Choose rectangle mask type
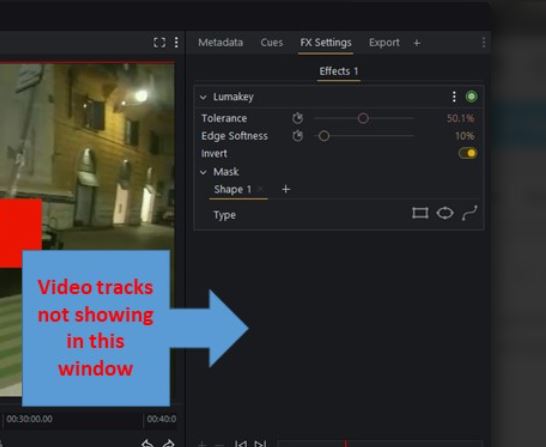 pos(420,213)
